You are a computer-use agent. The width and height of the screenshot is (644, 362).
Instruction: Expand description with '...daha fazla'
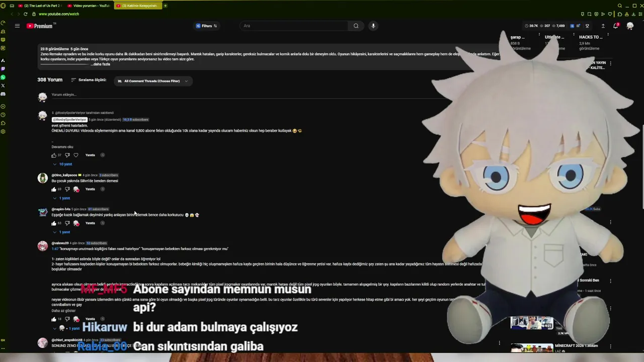click(101, 64)
